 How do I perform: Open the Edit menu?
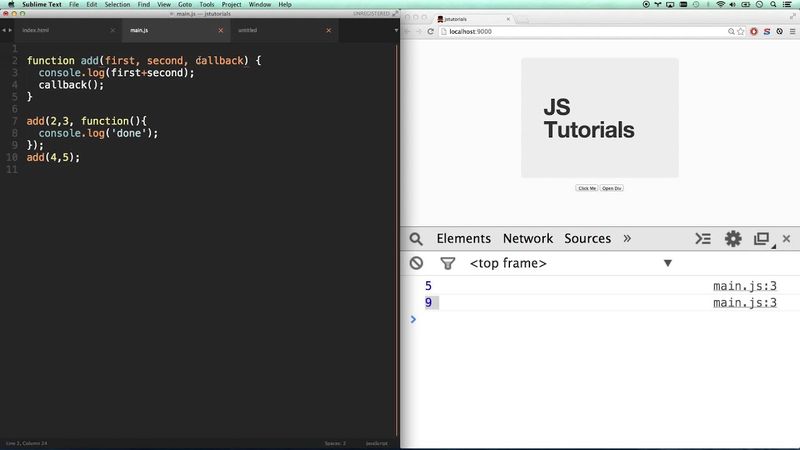[91, 5]
